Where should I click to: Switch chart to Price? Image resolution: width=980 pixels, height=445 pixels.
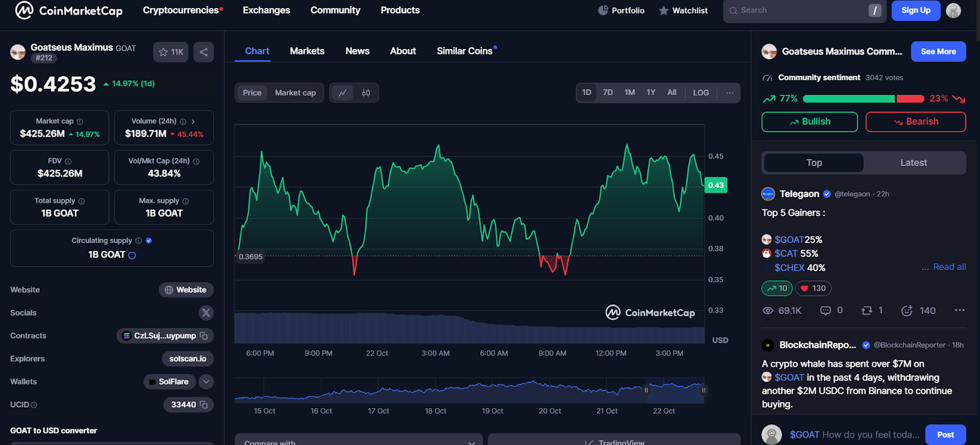click(x=252, y=92)
